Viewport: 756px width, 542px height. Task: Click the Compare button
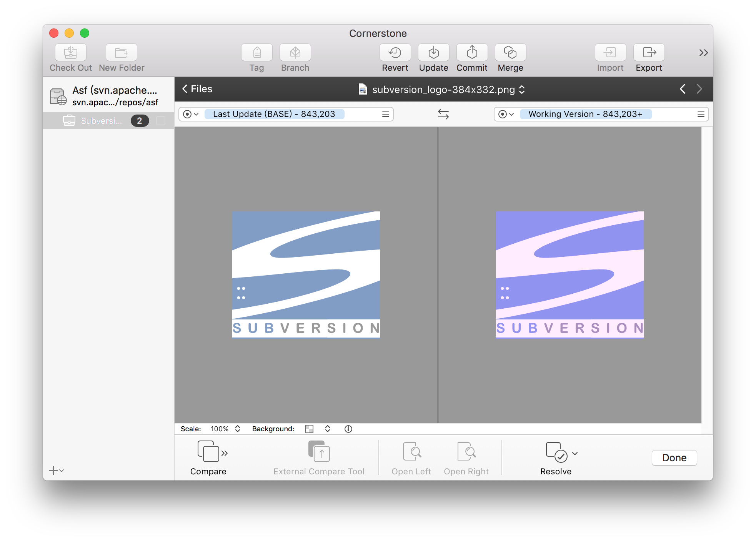[x=208, y=458]
